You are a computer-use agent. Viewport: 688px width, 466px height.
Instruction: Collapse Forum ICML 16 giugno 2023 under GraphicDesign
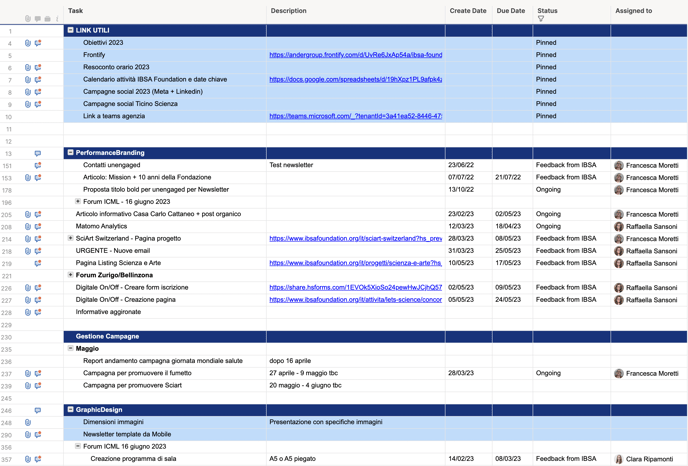coord(78,446)
